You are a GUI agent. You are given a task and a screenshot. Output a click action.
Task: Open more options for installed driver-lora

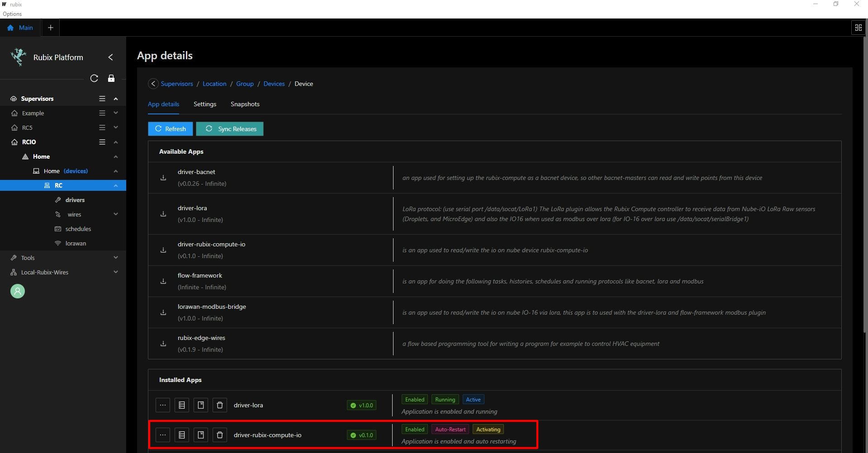(163, 405)
